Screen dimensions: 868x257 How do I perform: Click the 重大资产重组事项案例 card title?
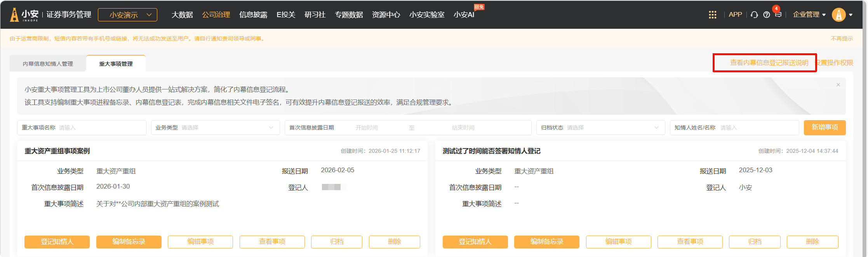tap(57, 151)
